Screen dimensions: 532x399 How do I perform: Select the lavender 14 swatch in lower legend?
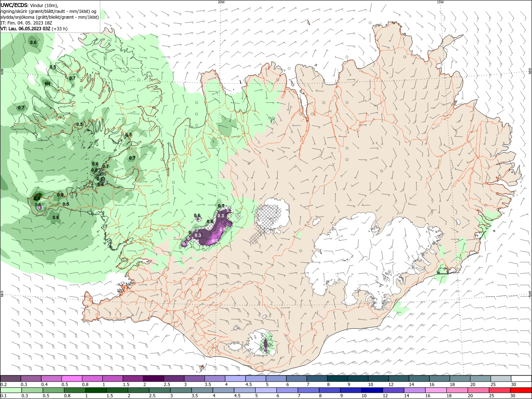click(x=414, y=390)
